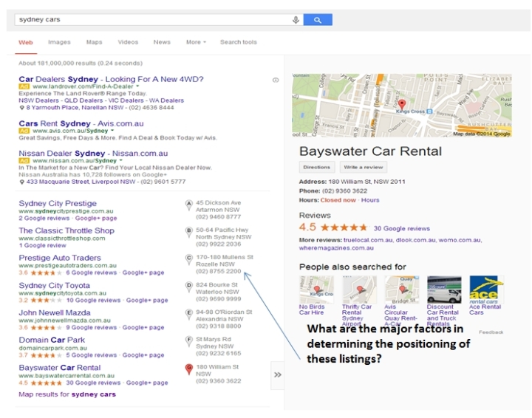Open the NSW Dealers sitelink
The width and height of the screenshot is (532, 418).
tap(38, 100)
